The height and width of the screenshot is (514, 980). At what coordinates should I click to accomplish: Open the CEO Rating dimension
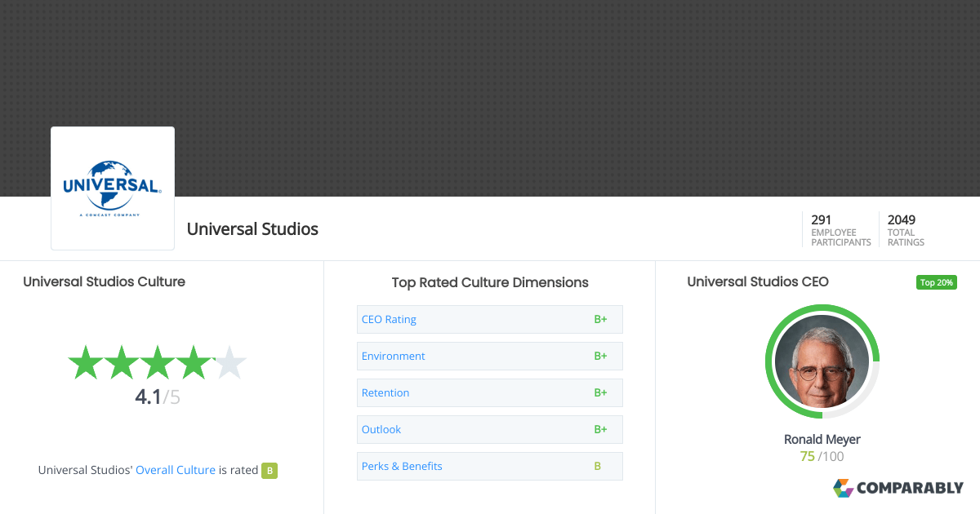pos(389,319)
